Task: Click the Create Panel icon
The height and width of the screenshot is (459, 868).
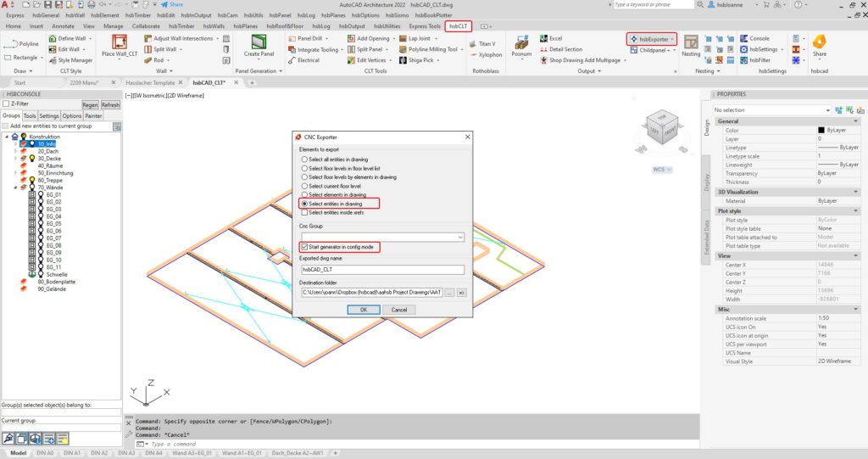Action: [259, 42]
